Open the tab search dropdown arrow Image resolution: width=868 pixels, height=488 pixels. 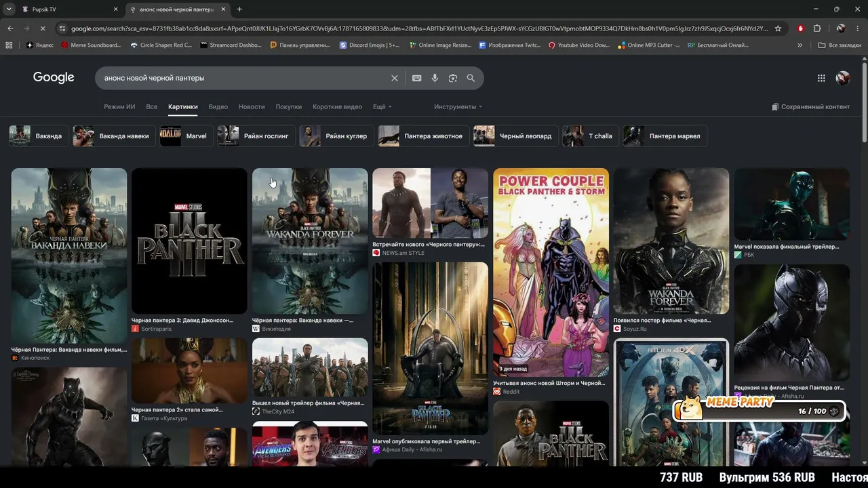[x=9, y=9]
